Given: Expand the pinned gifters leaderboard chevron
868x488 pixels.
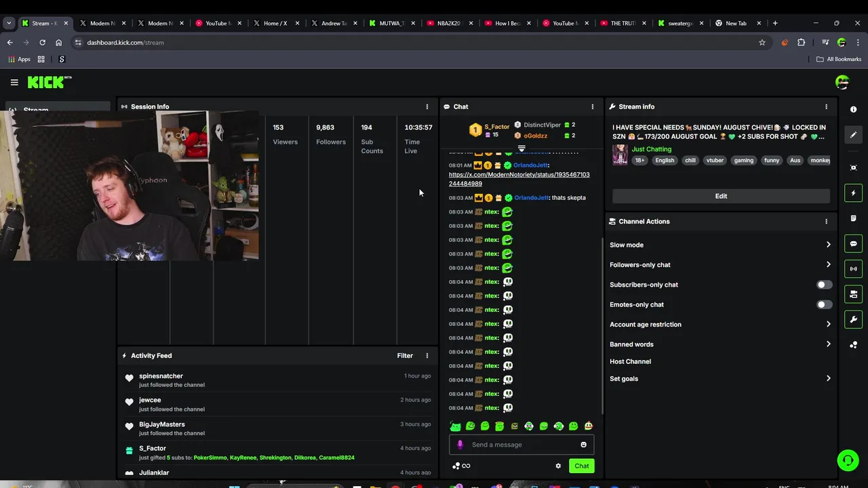Looking at the screenshot, I should [521, 148].
